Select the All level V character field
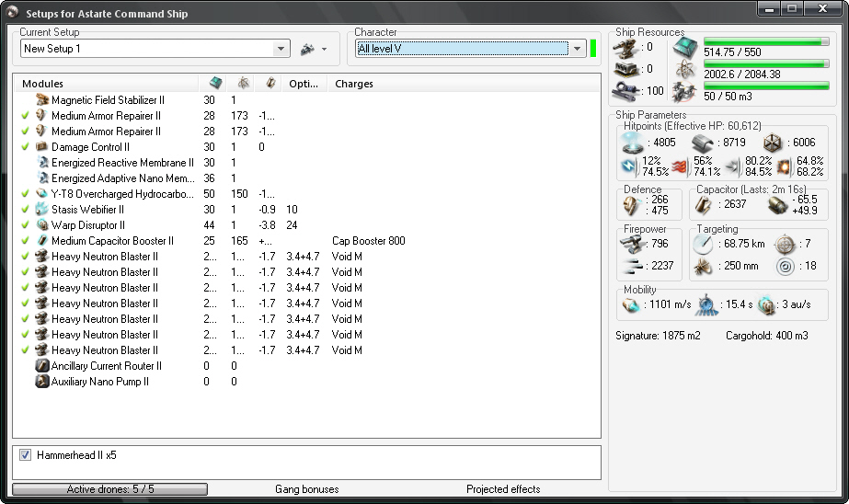Image resolution: width=849 pixels, height=504 pixels. (463, 49)
